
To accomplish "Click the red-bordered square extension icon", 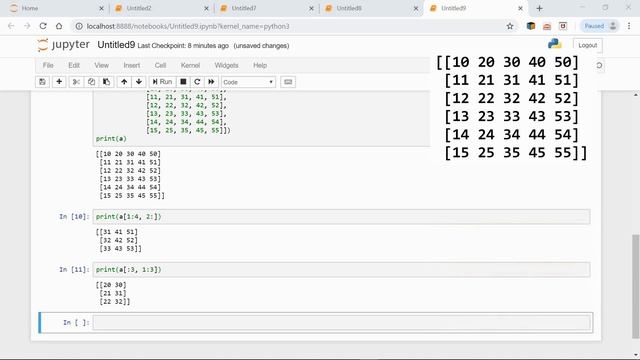I will [x=563, y=26].
